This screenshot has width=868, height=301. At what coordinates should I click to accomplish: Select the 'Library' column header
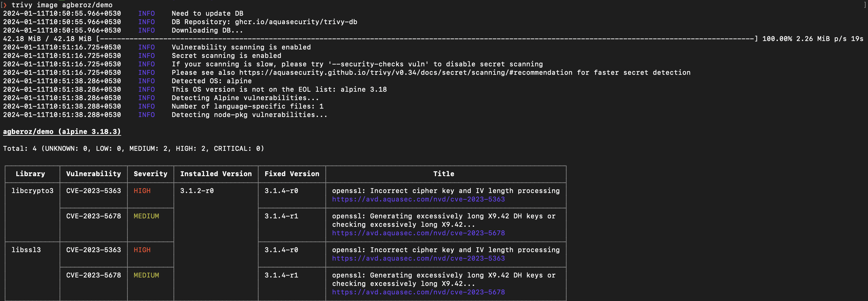point(30,174)
